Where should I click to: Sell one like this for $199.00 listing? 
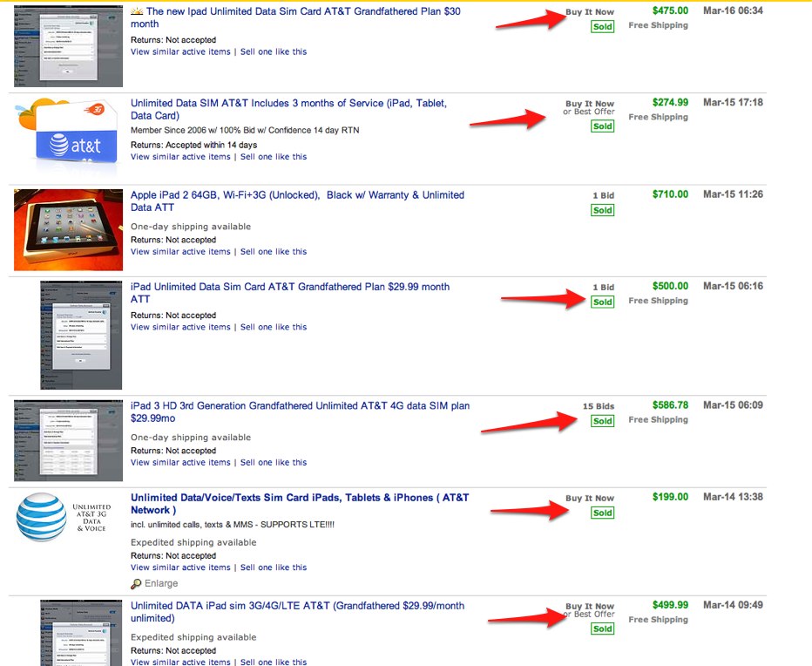click(274, 567)
